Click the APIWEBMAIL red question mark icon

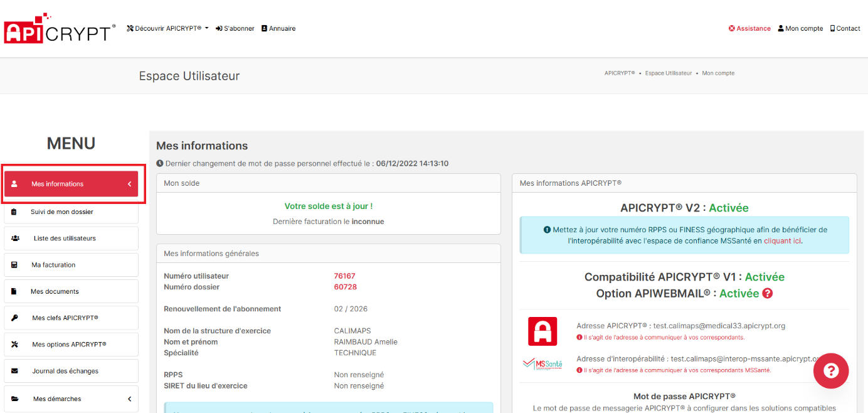pos(767,293)
